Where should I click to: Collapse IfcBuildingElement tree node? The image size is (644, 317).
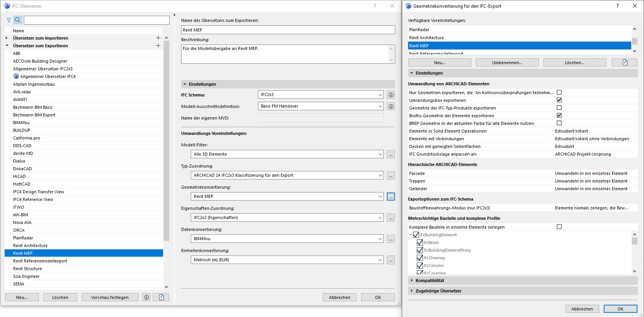pyautogui.click(x=411, y=235)
